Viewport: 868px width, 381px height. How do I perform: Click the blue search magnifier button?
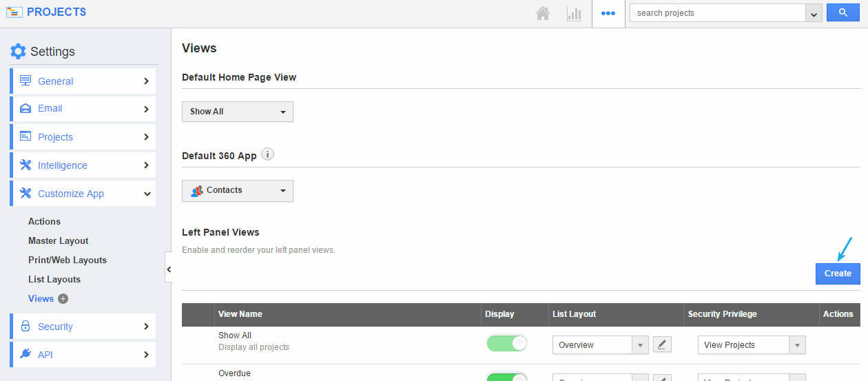pyautogui.click(x=843, y=13)
